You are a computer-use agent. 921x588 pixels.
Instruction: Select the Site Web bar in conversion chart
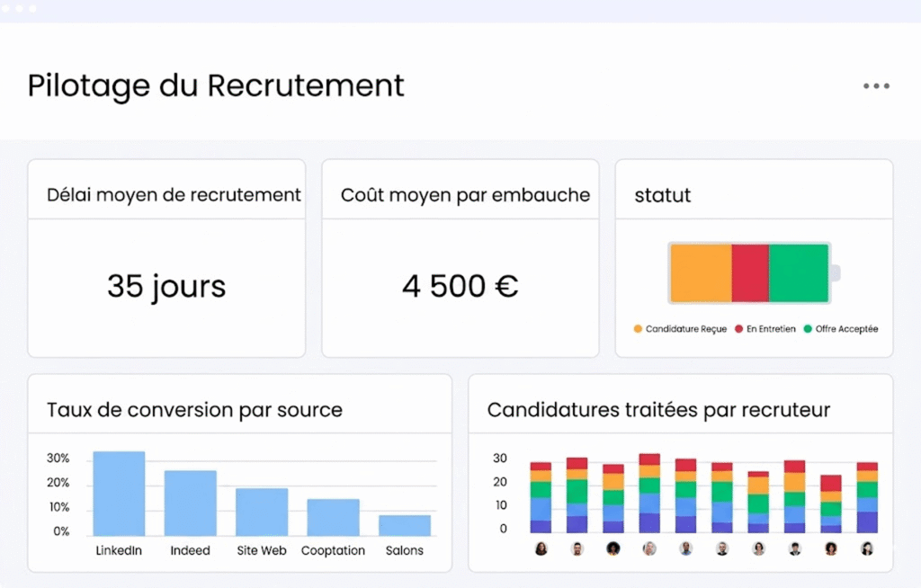click(x=262, y=512)
